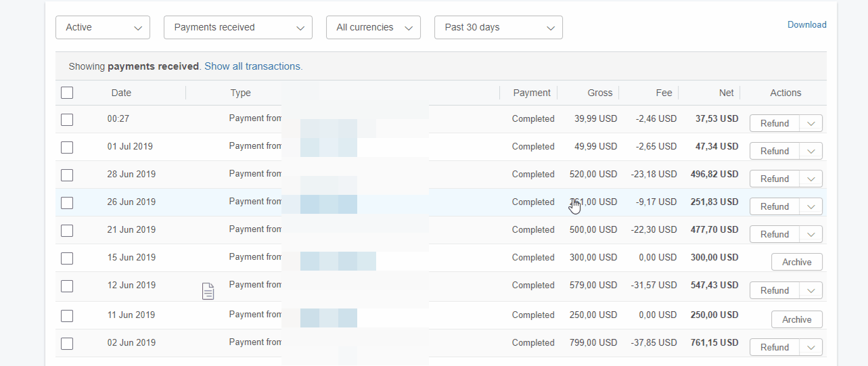Click the Download link
Viewport: 868px width, 366px height.
[806, 24]
